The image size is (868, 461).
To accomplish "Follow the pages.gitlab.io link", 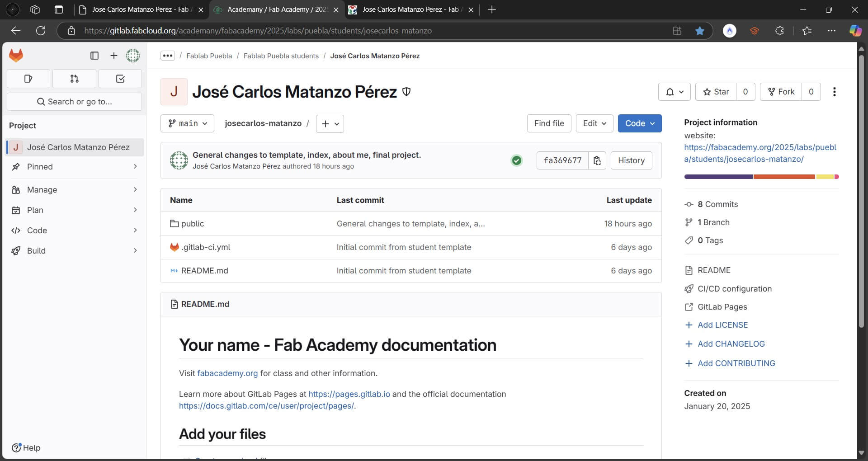I will tap(349, 394).
